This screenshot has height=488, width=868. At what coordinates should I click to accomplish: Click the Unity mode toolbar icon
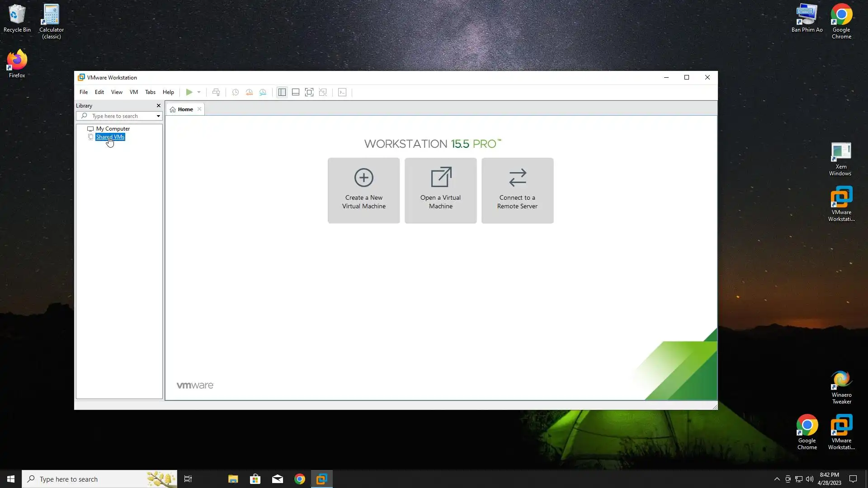tap(323, 92)
